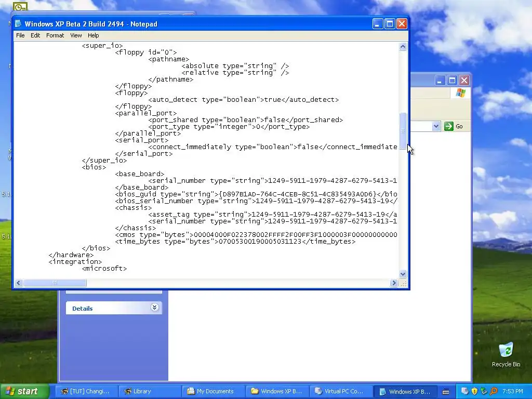Click the time_bytes line

(x=235, y=242)
